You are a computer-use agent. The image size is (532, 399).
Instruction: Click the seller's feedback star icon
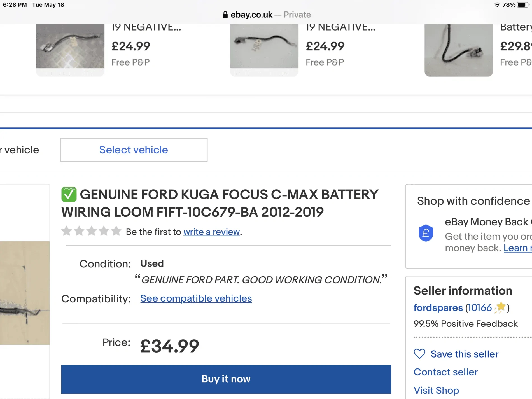coord(500,307)
